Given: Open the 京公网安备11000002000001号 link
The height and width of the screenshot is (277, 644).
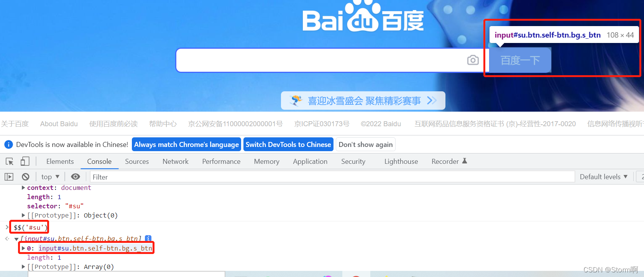Looking at the screenshot, I should [x=235, y=124].
